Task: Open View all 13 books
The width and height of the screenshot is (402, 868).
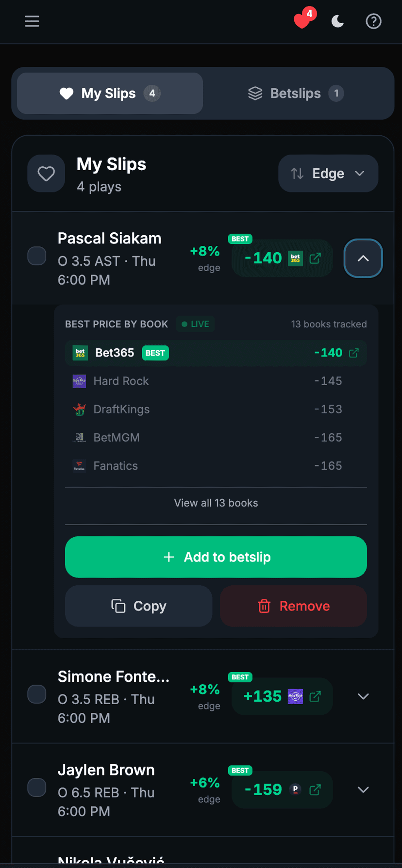Action: pyautogui.click(x=216, y=503)
